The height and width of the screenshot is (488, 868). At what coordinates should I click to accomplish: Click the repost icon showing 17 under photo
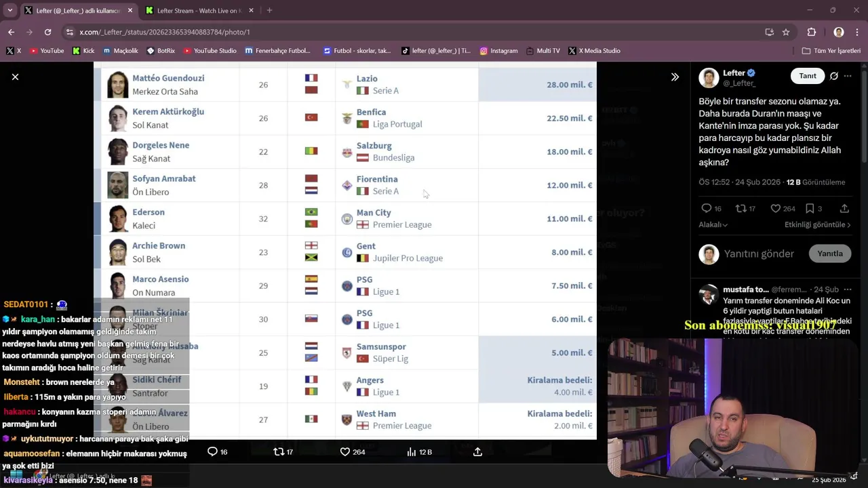point(278,452)
